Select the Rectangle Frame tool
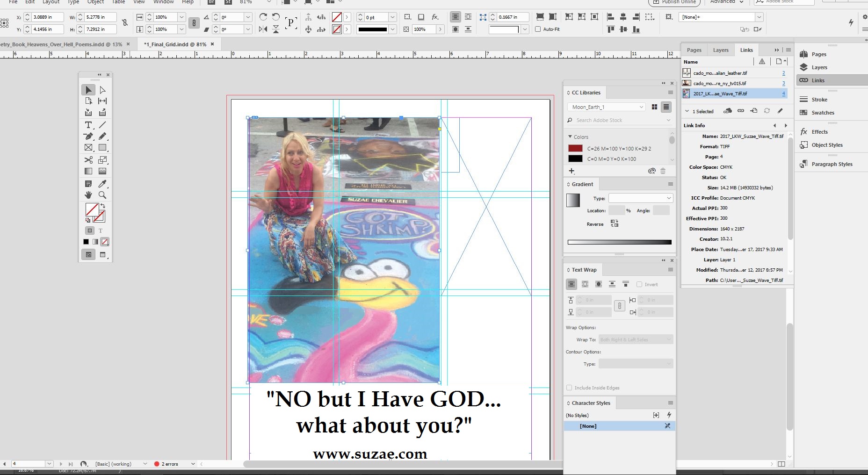 (88, 148)
